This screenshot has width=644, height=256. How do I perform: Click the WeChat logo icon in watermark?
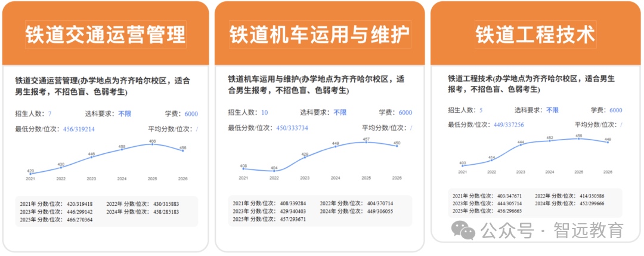point(463,231)
